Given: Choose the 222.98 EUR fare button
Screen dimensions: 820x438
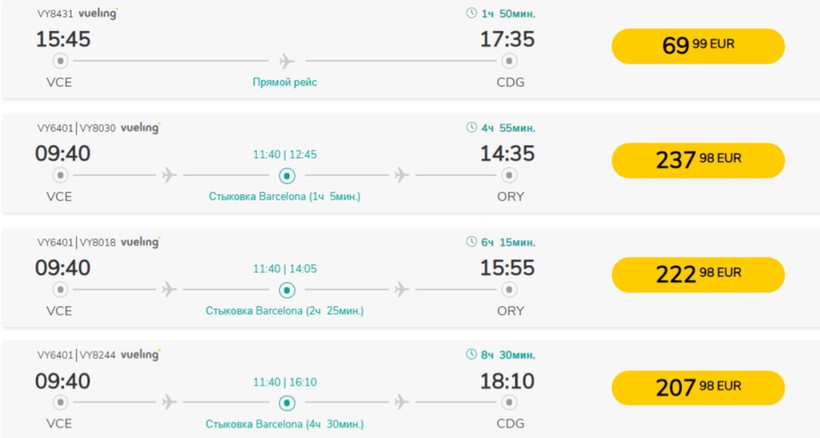Looking at the screenshot, I should [x=697, y=274].
